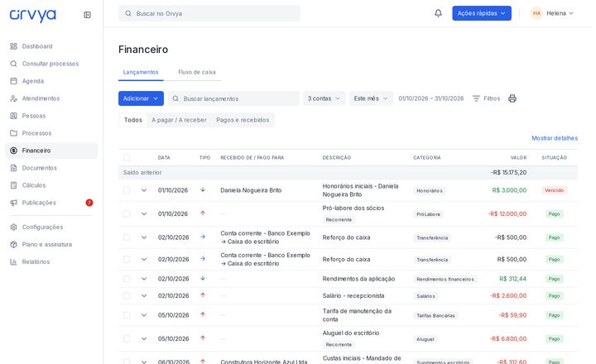Image resolution: width=596 pixels, height=364 pixels.
Task: Check the Tarifa de manutenção row checkbox
Action: point(127,315)
